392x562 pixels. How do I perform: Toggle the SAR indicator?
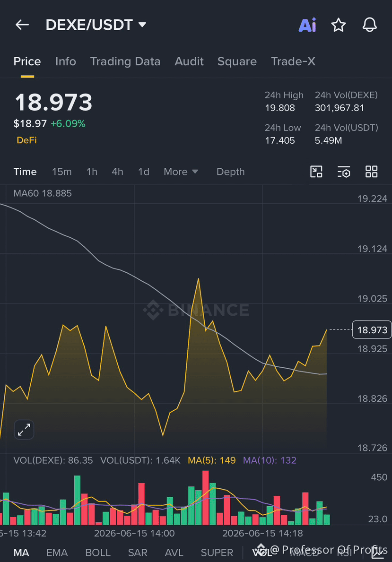coord(138,553)
